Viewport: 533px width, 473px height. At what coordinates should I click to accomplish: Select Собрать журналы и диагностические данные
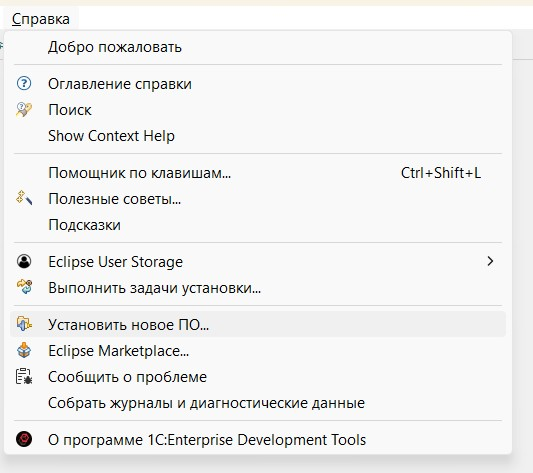pos(258,403)
